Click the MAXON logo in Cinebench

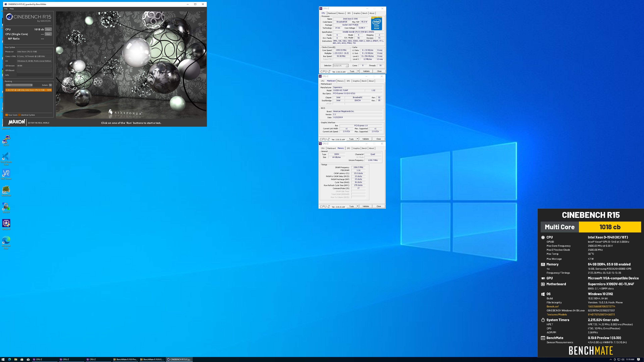tap(16, 122)
